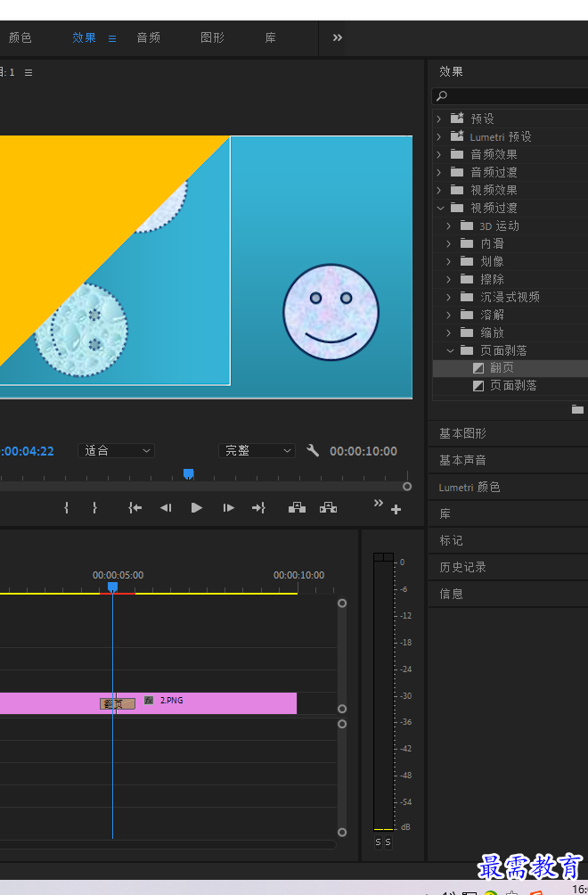
Task: Play the sequence
Action: [x=197, y=507]
